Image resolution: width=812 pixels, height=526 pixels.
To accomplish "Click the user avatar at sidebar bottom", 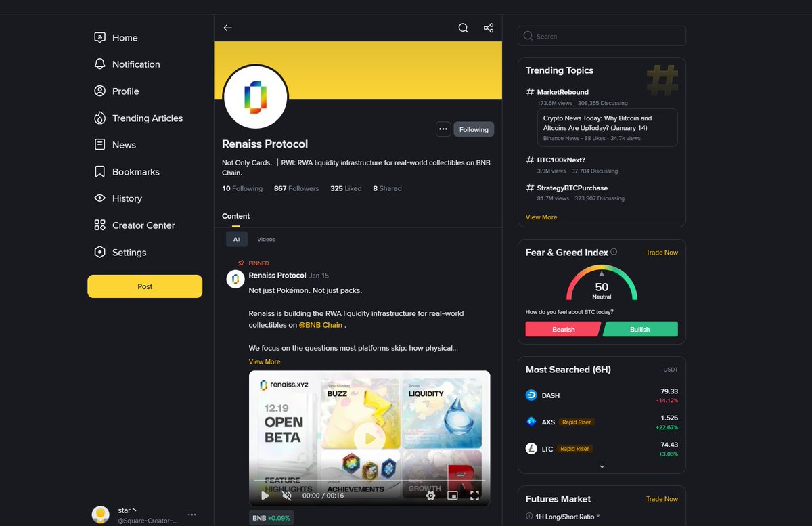I will (100, 514).
